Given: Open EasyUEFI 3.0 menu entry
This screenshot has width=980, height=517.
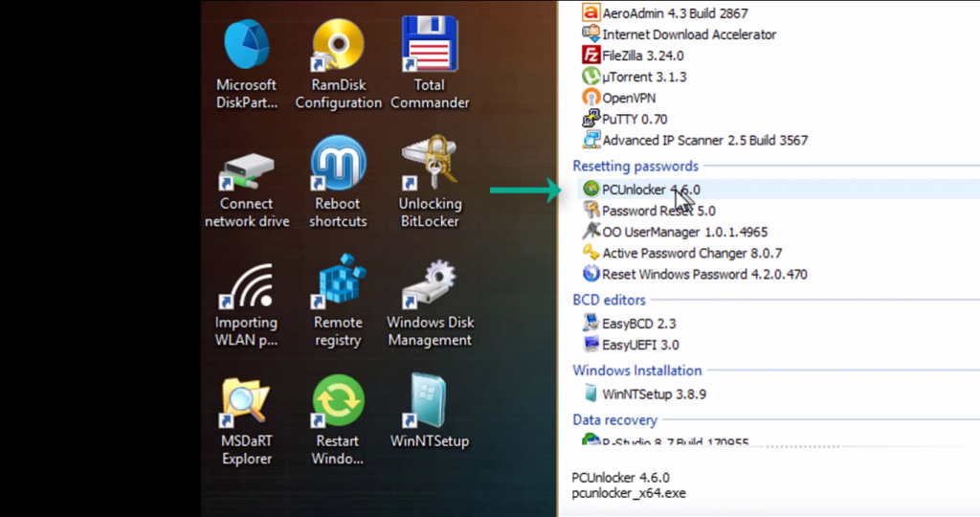Looking at the screenshot, I should 640,345.
